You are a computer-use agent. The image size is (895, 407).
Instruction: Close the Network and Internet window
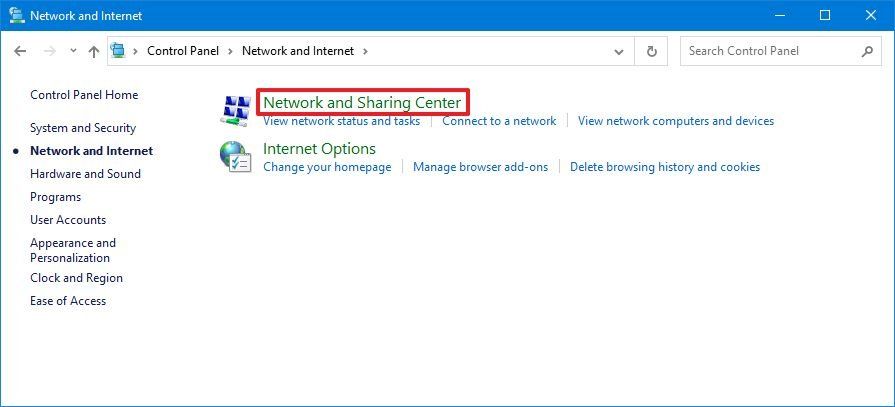tap(871, 15)
